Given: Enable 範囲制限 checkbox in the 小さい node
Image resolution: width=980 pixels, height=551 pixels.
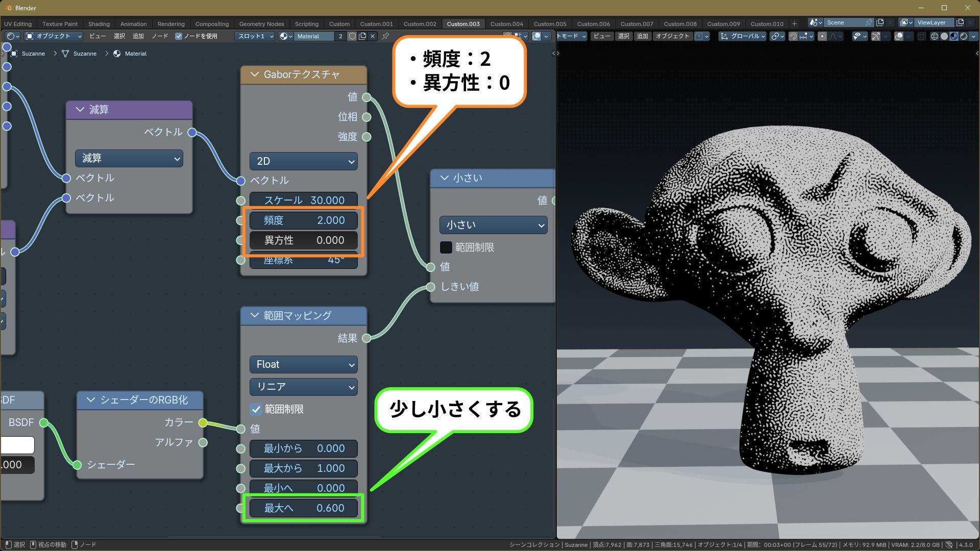Looking at the screenshot, I should [446, 247].
